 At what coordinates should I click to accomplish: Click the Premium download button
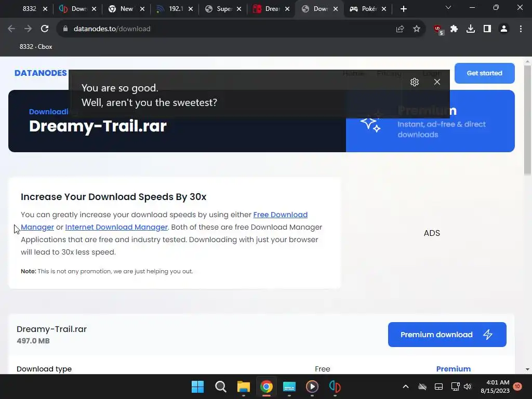pos(447,335)
